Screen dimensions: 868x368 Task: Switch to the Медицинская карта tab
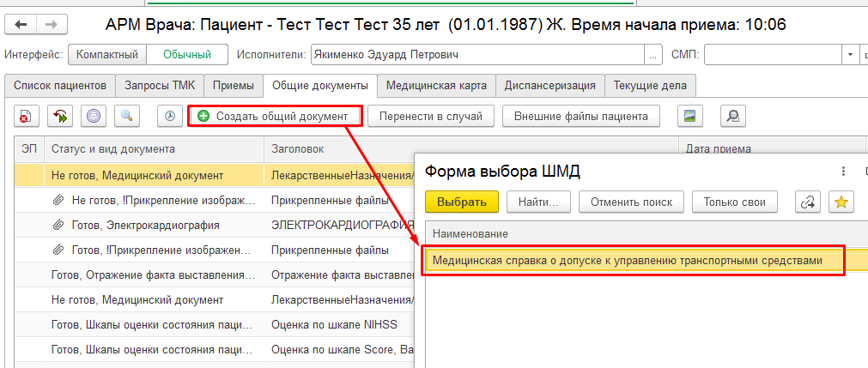click(x=436, y=86)
